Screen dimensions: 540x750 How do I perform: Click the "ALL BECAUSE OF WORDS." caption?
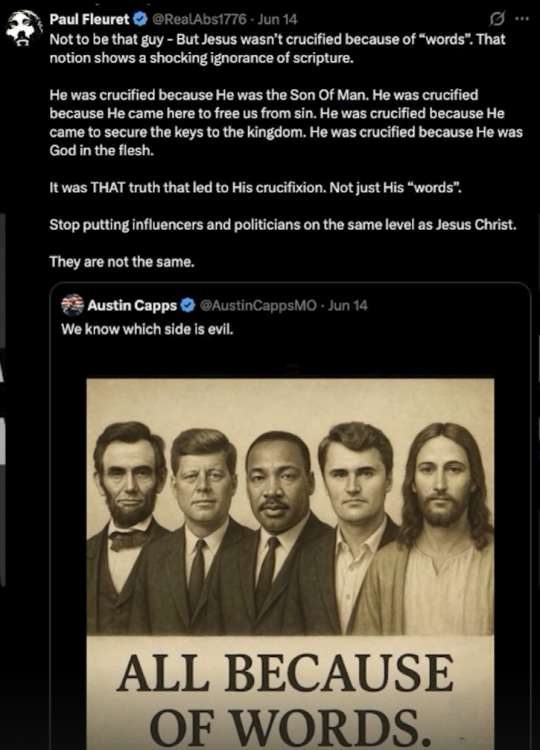pos(286,700)
